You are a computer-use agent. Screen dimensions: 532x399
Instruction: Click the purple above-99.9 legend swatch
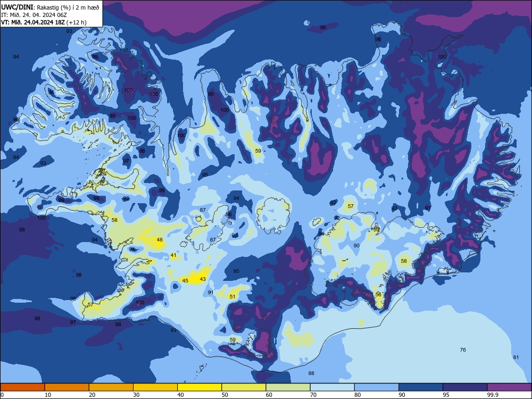[509, 387]
